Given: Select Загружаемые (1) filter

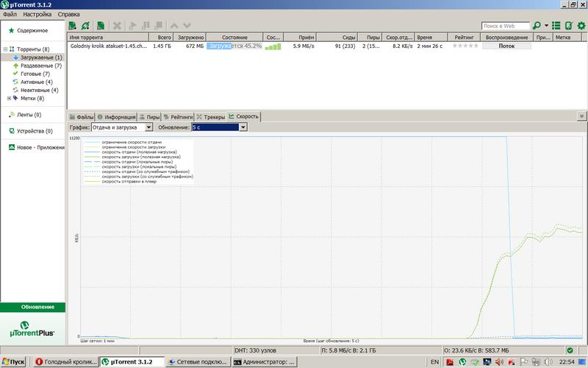Looking at the screenshot, I should pyautogui.click(x=41, y=57).
